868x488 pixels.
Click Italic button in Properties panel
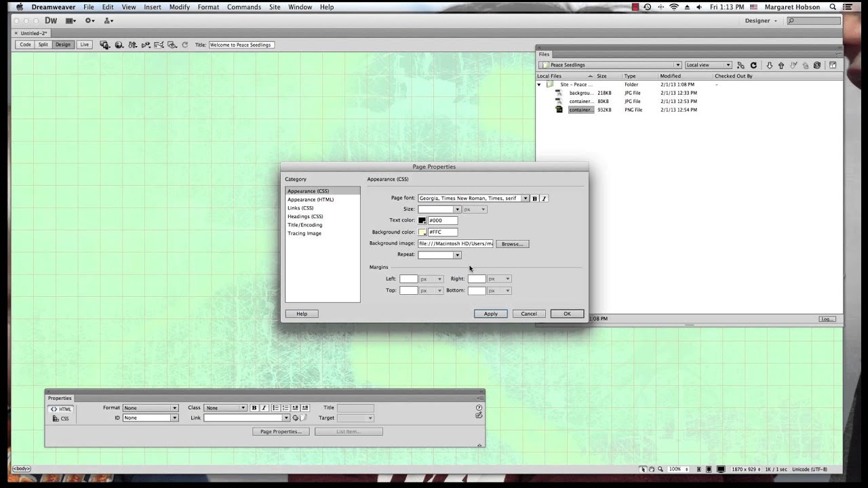pyautogui.click(x=264, y=408)
